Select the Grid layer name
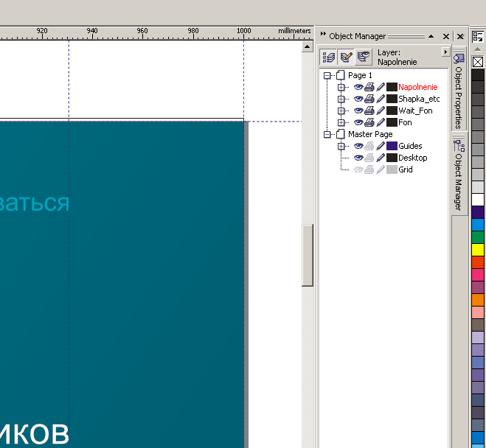 (x=406, y=169)
